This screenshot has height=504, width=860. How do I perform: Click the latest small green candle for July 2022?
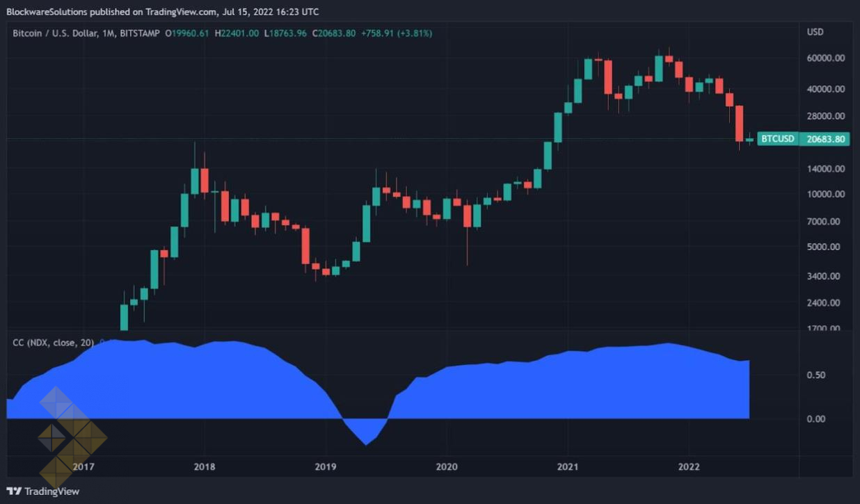pyautogui.click(x=749, y=140)
